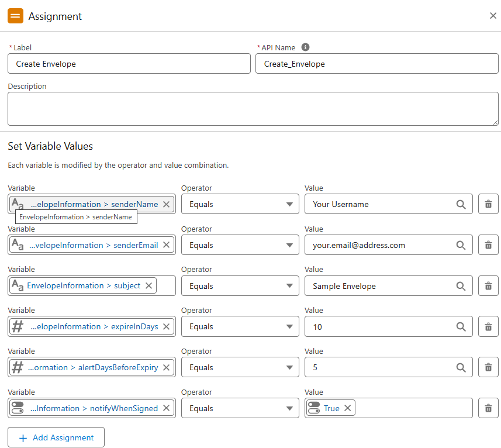This screenshot has width=501, height=448.
Task: Click the value field containing 10
Action: click(389, 326)
